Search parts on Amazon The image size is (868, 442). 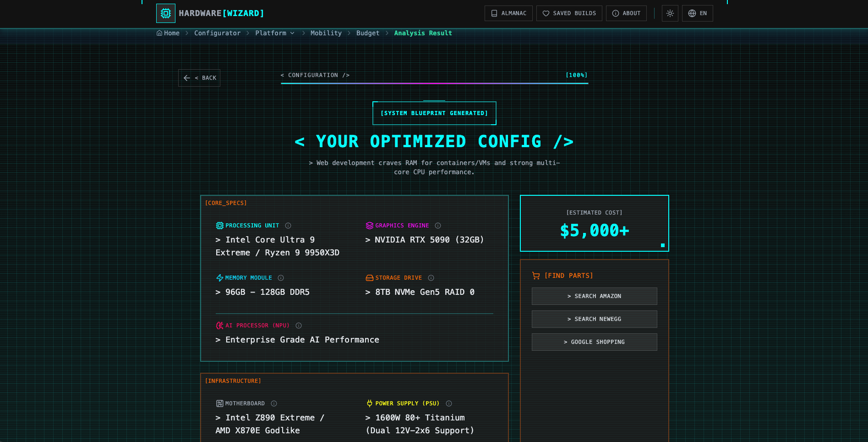coord(594,296)
